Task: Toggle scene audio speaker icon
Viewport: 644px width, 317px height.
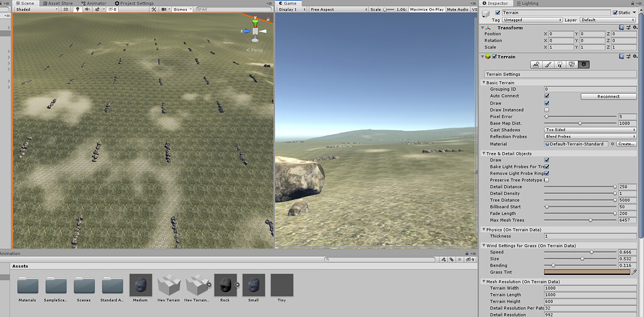Action: 87,9
